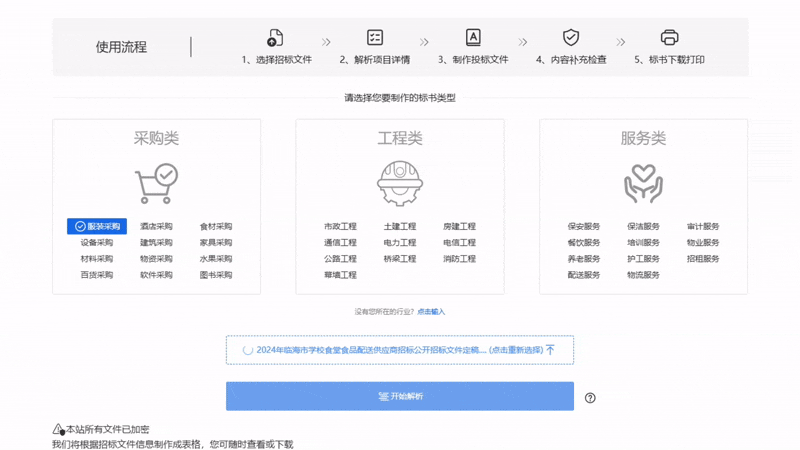Go to step 2、解析项目详情
Viewport: 800px width, 450px height.
[x=375, y=60]
